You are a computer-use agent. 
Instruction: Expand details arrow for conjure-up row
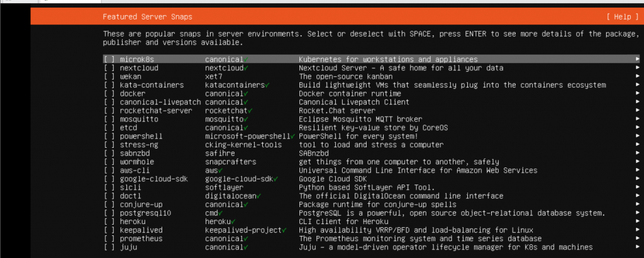638,204
